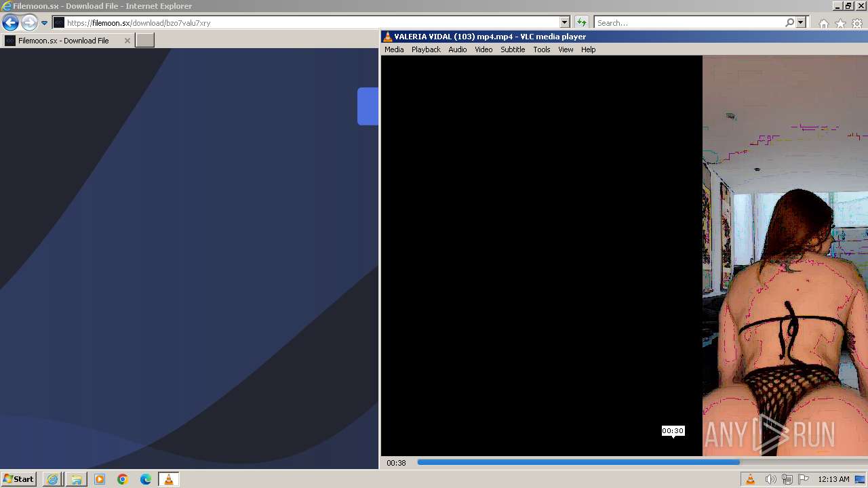Open the VLC Subtitle menu
This screenshot has height=488, width=868.
coord(513,49)
